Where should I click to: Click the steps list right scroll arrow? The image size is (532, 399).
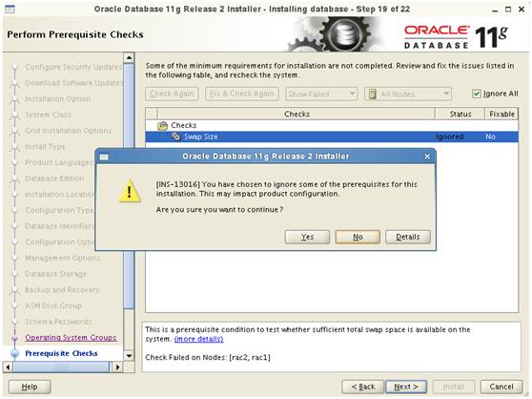(x=117, y=367)
